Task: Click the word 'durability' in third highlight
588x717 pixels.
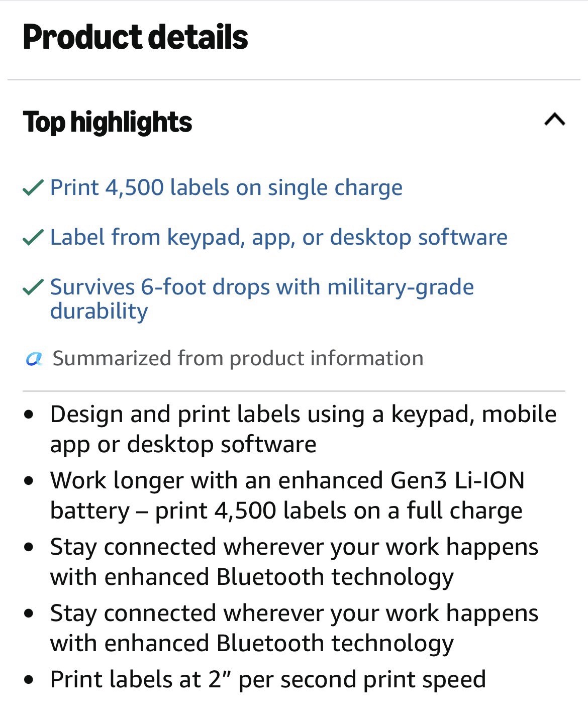Action: click(x=99, y=312)
